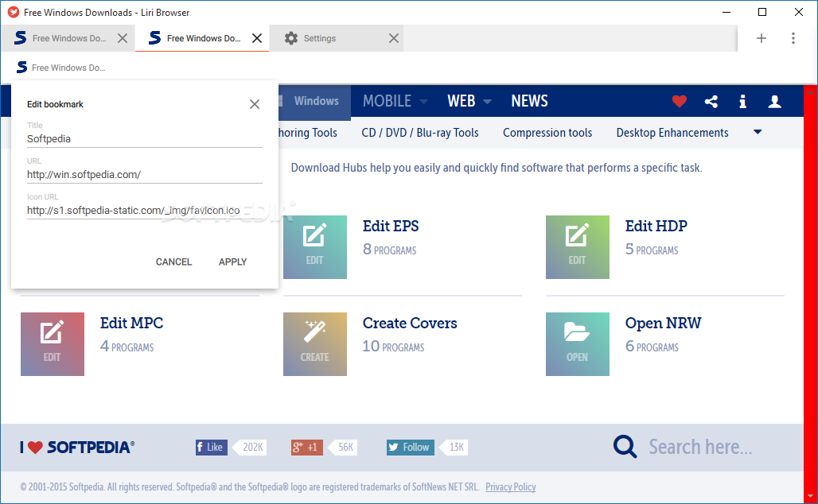Viewport: 818px width, 504px height.
Task: Click the Twitter Follow button
Action: coord(410,448)
